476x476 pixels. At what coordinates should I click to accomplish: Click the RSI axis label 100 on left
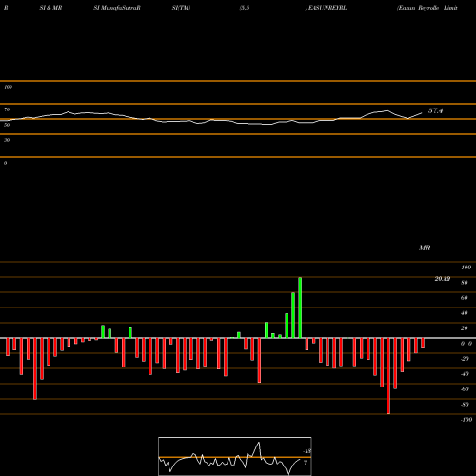coord(8,87)
